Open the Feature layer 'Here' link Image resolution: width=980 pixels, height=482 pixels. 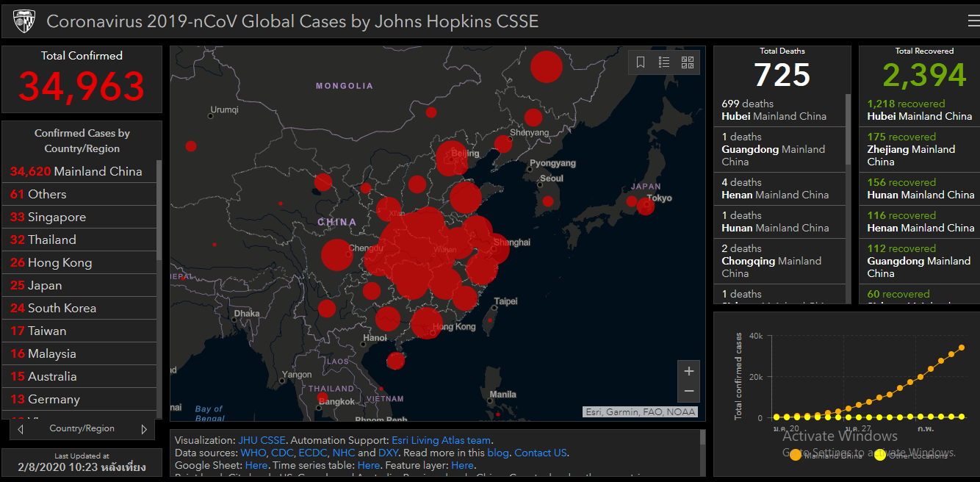(462, 465)
